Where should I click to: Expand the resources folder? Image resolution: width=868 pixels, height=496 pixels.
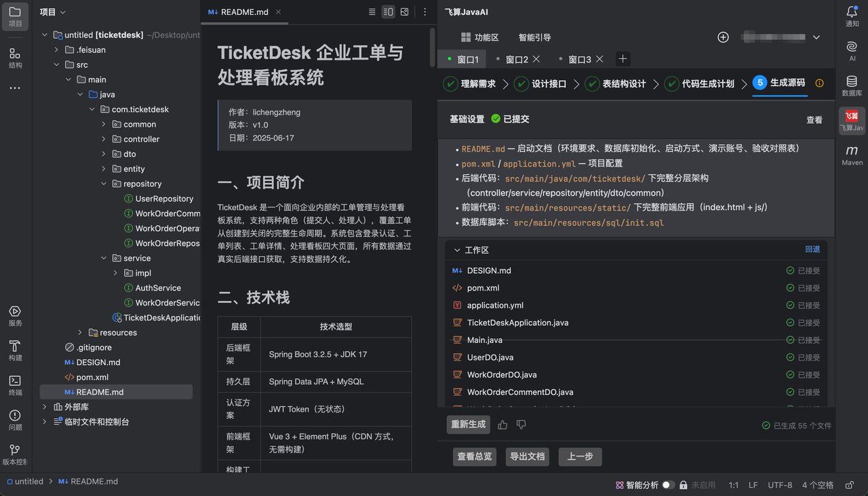80,333
